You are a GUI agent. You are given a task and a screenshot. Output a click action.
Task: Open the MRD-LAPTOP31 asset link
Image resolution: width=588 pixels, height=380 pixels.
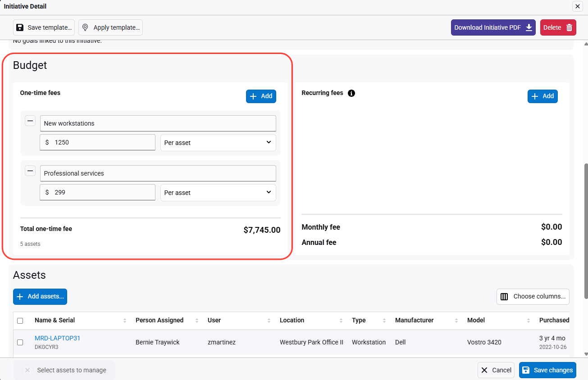(x=57, y=338)
